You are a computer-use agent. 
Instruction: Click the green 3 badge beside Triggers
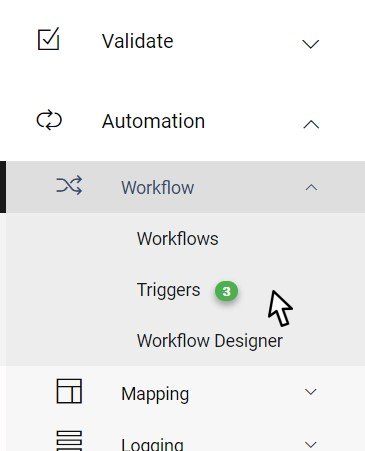click(226, 291)
